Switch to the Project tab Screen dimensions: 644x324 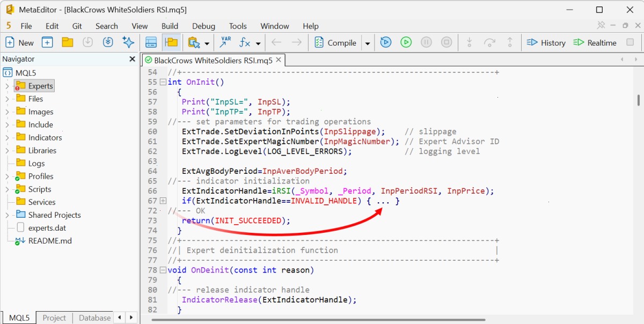(x=54, y=318)
